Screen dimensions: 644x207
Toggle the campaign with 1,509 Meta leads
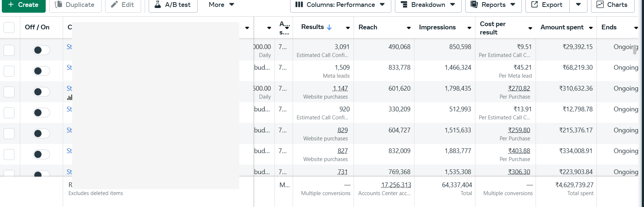[x=41, y=71]
